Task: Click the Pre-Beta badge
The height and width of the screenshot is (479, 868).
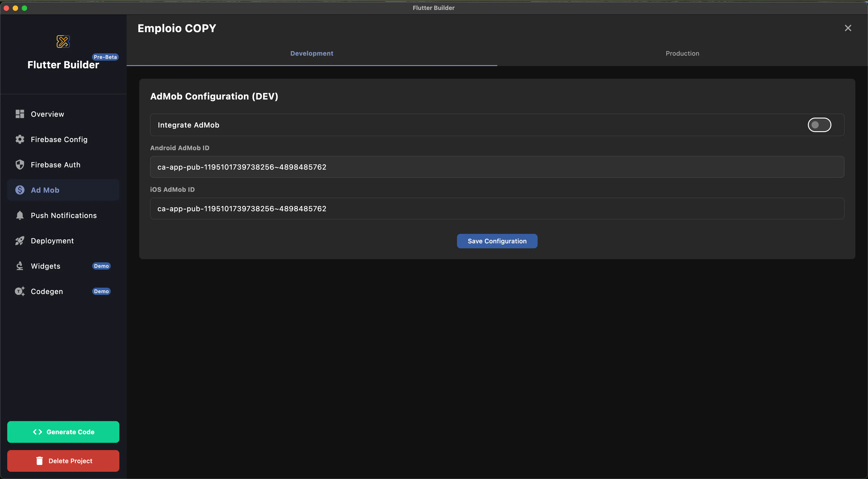Action: pyautogui.click(x=106, y=57)
